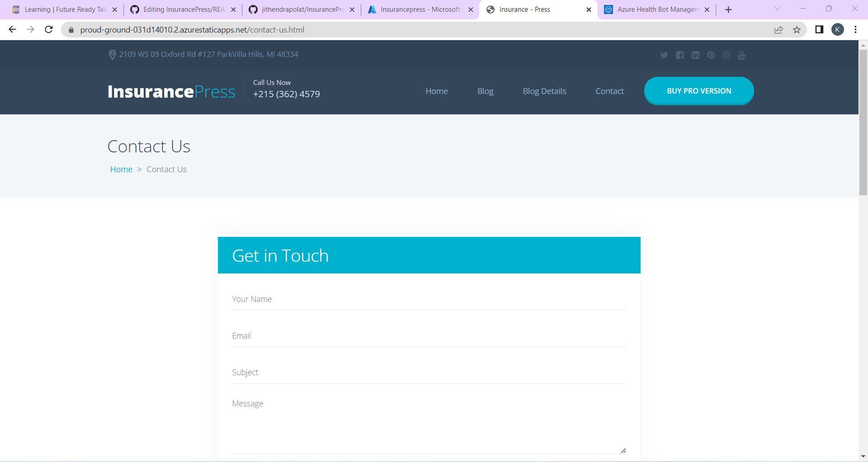This screenshot has width=868, height=462.
Task: Click the forward navigation arrow
Action: point(31,29)
